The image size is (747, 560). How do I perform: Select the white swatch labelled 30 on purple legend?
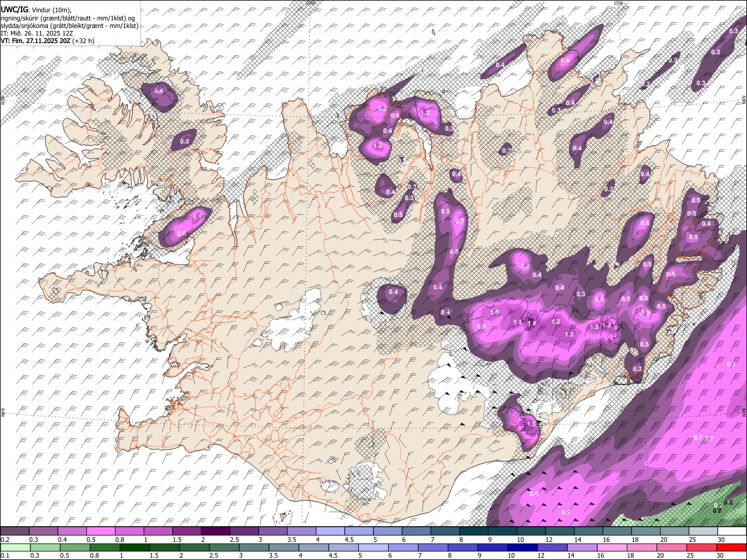(x=732, y=531)
